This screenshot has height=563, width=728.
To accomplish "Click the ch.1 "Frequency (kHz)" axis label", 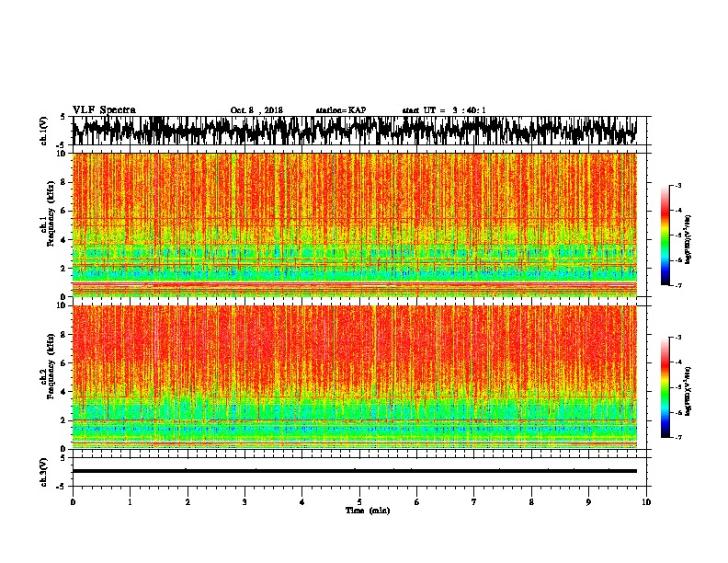I will pos(51,214).
